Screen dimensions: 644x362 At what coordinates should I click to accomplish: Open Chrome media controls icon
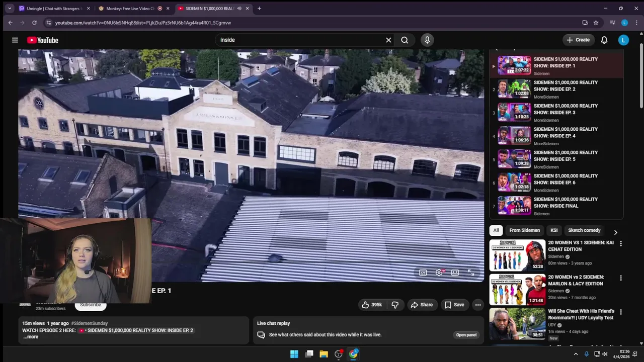click(x=612, y=23)
